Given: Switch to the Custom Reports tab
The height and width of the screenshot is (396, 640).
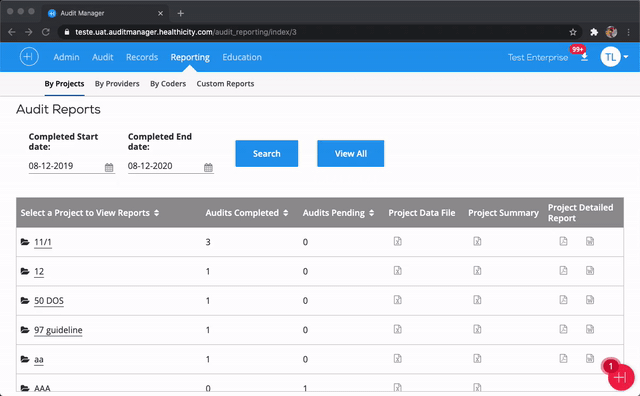Looking at the screenshot, I should tap(225, 84).
